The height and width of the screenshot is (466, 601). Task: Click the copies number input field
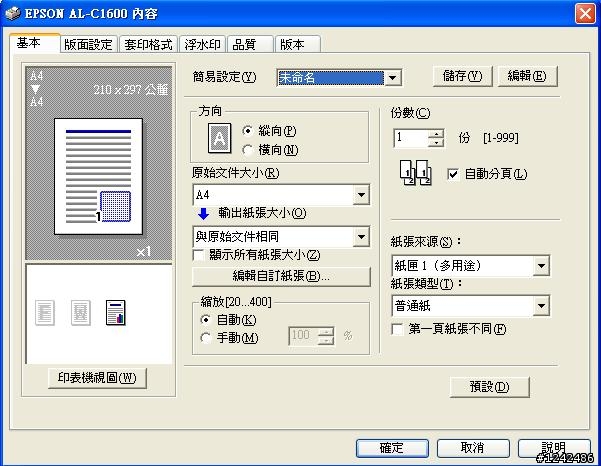411,138
